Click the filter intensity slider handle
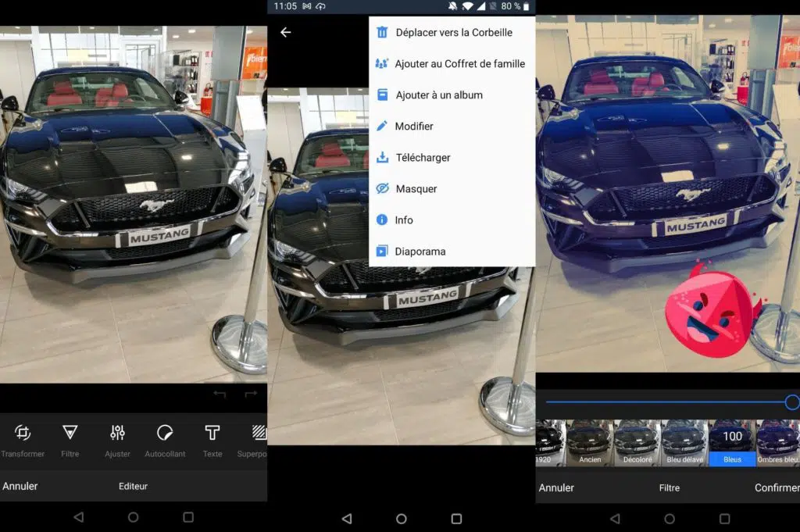 click(x=792, y=402)
